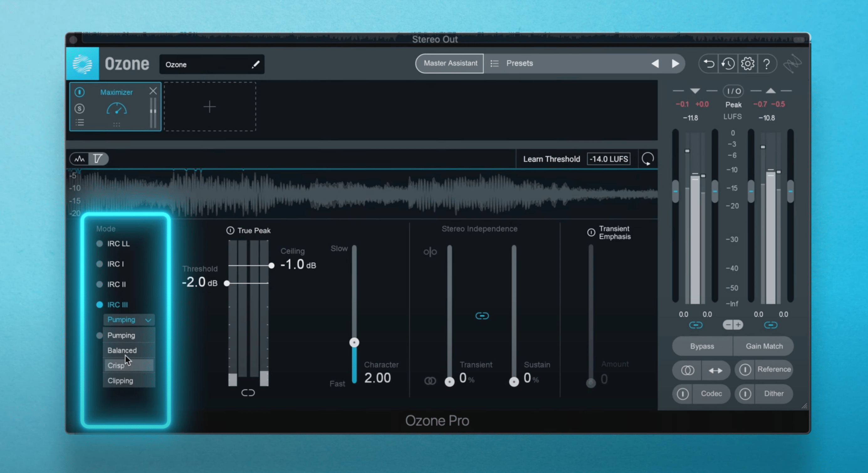Click the stereo split icon above Transient
The height and width of the screenshot is (473, 868).
[x=430, y=252]
